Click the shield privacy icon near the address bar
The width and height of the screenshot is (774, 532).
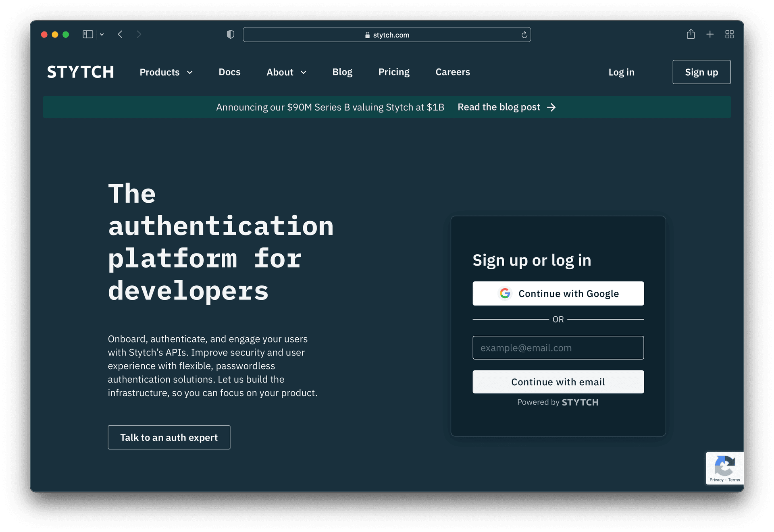tap(230, 34)
